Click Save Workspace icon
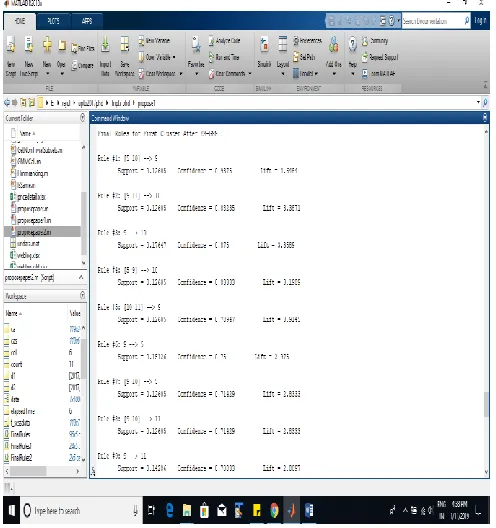Viewport: 496px width, 528px height. tap(125, 44)
